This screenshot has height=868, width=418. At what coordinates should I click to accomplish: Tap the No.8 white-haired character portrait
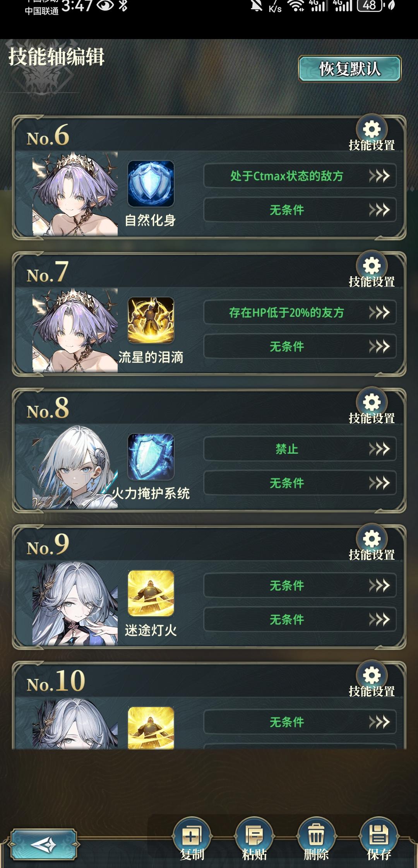tap(75, 467)
